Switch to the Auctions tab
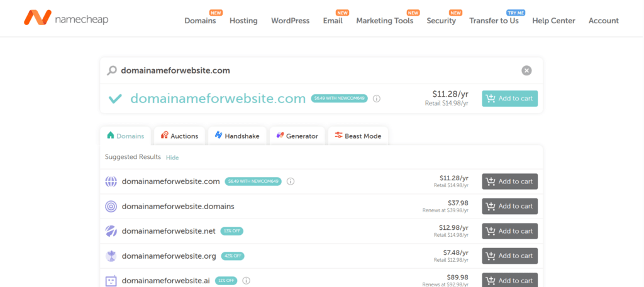Image resolution: width=644 pixels, height=287 pixels. click(179, 136)
